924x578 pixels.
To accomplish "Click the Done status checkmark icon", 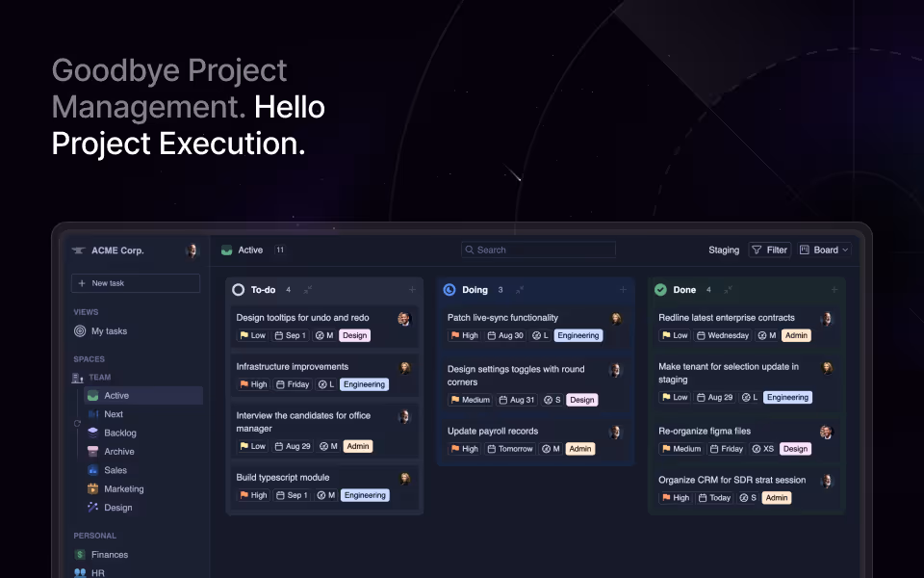I will click(x=660, y=290).
